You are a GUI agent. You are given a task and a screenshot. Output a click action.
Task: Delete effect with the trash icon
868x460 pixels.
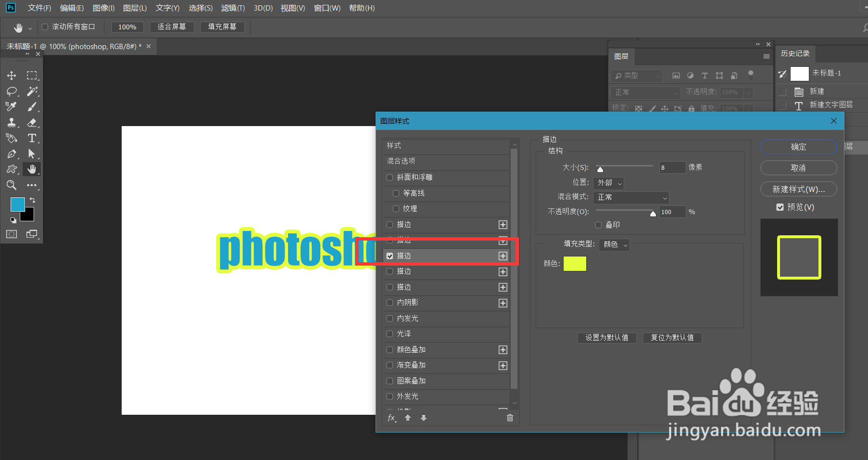(x=510, y=418)
